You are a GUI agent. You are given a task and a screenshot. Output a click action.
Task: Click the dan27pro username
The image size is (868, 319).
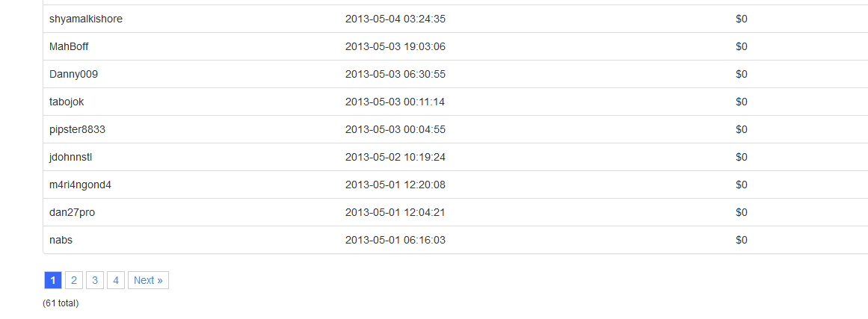pos(72,212)
